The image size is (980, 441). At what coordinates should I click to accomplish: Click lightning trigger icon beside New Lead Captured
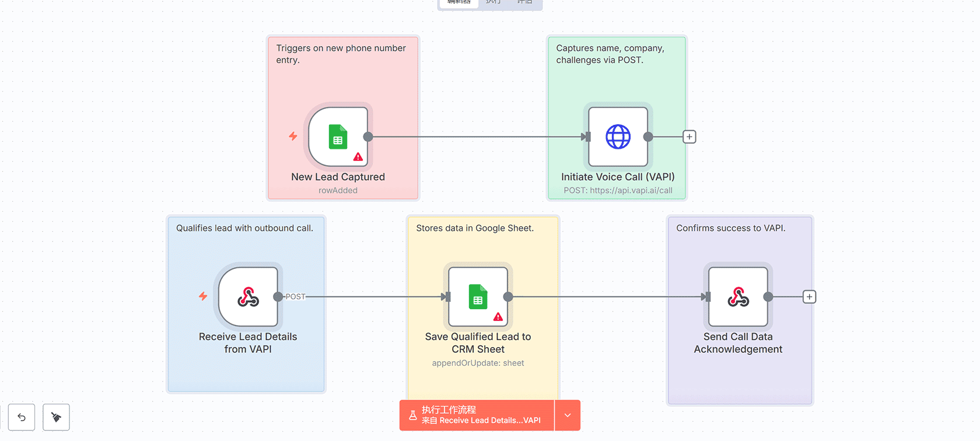(x=293, y=136)
